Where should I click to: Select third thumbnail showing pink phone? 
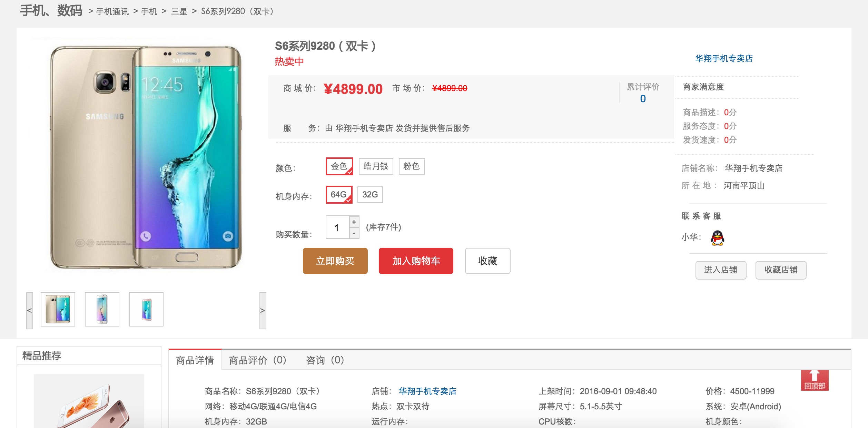coord(146,309)
